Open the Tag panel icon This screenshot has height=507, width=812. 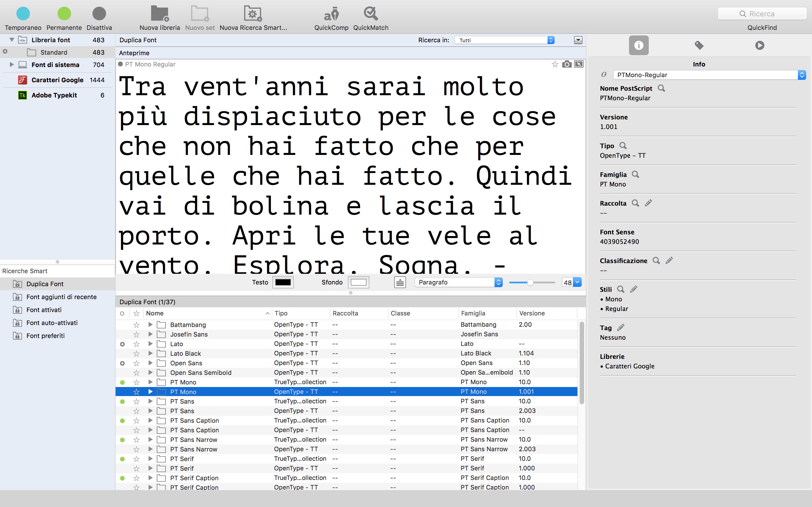point(699,45)
